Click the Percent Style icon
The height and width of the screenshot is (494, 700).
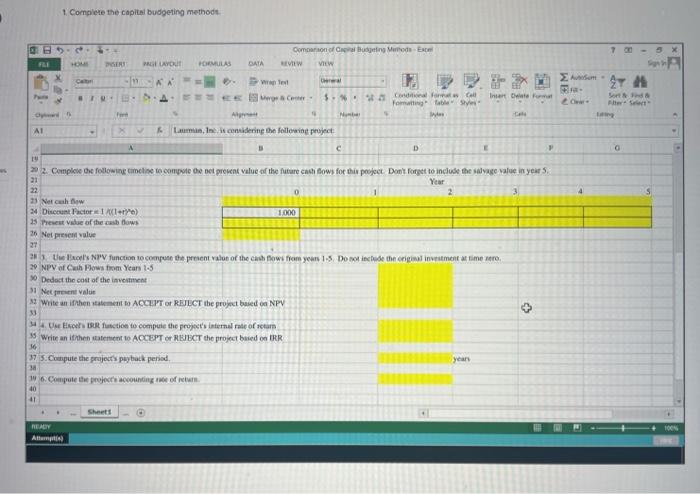[x=343, y=97]
